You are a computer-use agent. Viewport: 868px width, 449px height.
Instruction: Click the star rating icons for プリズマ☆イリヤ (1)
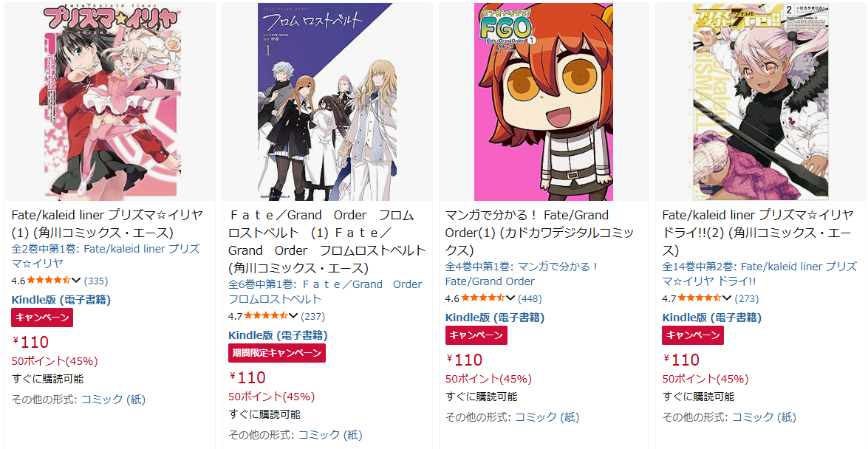click(x=49, y=281)
